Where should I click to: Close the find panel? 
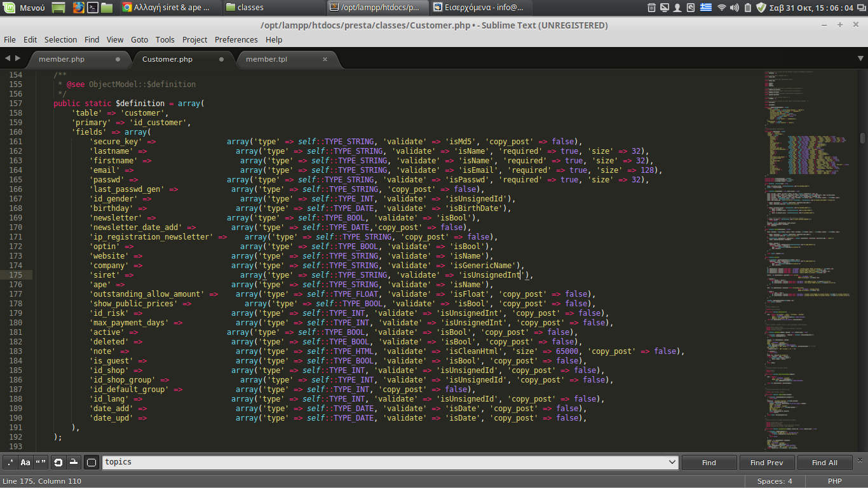click(x=860, y=459)
